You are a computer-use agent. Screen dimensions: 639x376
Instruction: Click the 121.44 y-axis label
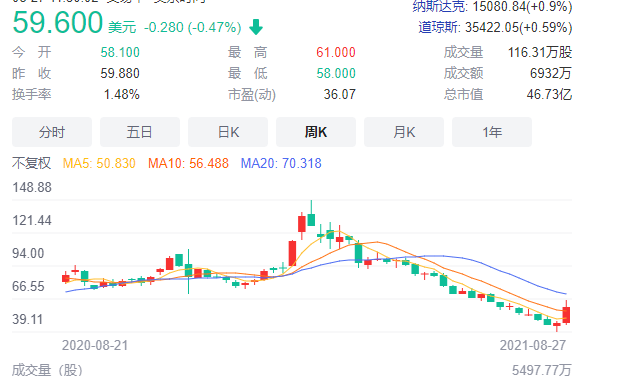coord(32,220)
